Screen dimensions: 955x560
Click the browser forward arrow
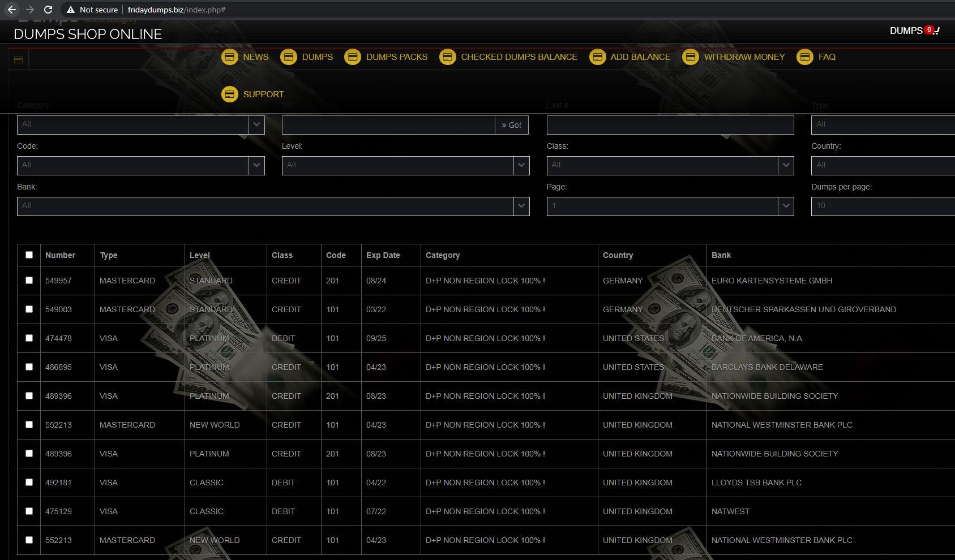coord(30,10)
